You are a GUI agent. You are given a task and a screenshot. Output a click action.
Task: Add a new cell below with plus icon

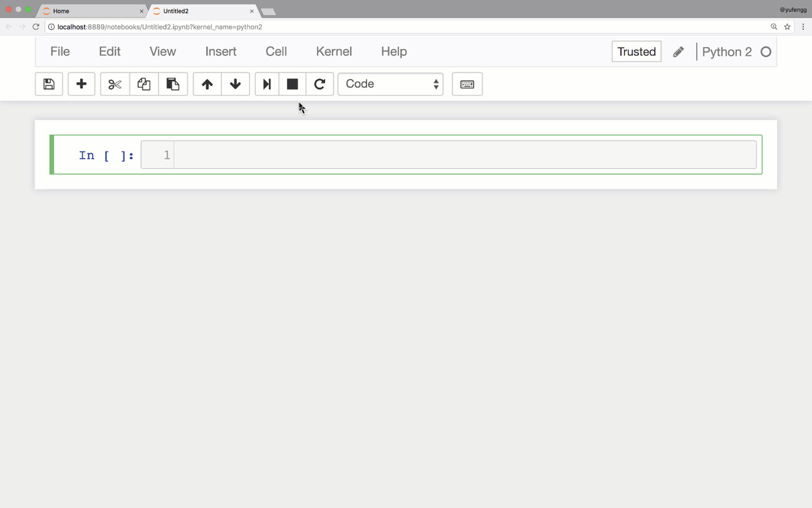pos(81,83)
